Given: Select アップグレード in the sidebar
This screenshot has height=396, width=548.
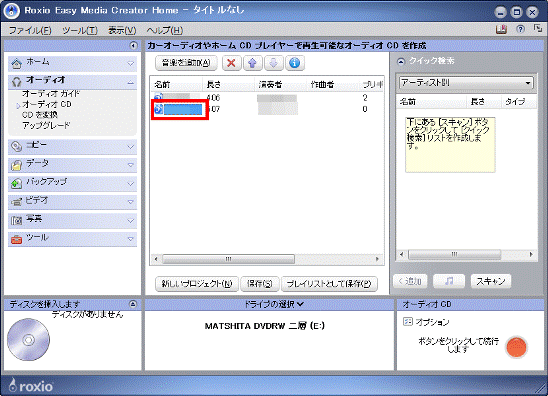Looking at the screenshot, I should pyautogui.click(x=46, y=125).
